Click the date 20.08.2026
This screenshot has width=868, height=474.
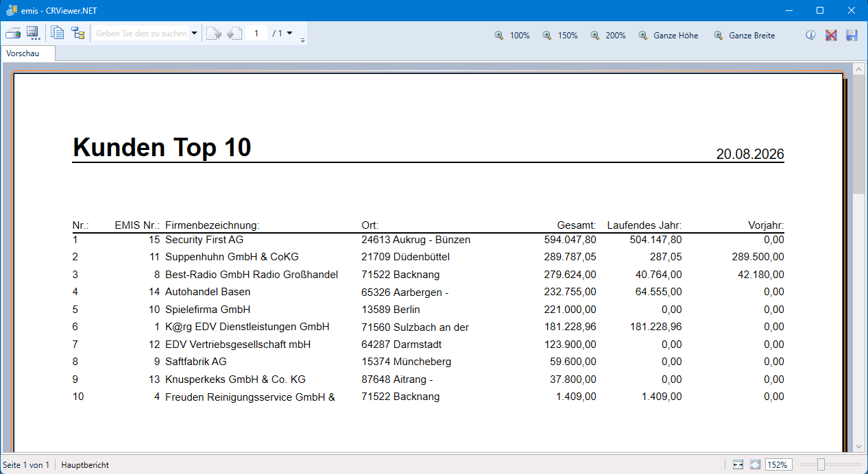coord(750,154)
